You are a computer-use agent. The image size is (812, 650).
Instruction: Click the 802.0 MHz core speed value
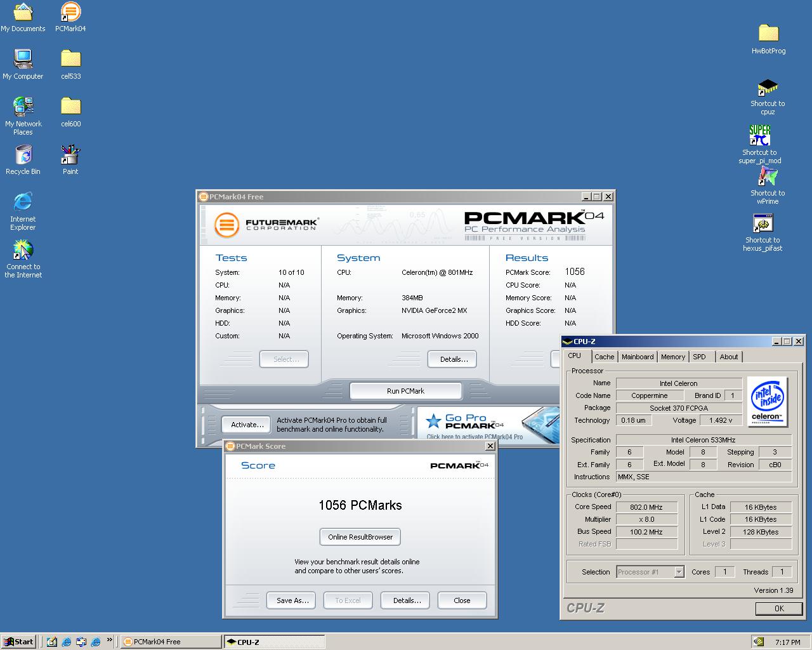pyautogui.click(x=646, y=507)
